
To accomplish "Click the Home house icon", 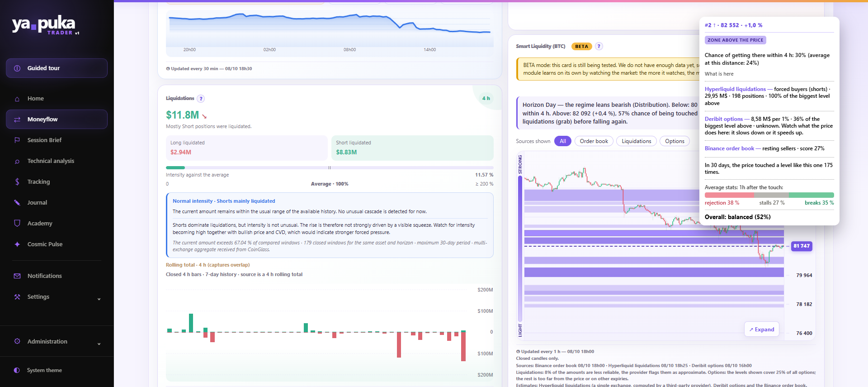I will pyautogui.click(x=17, y=99).
